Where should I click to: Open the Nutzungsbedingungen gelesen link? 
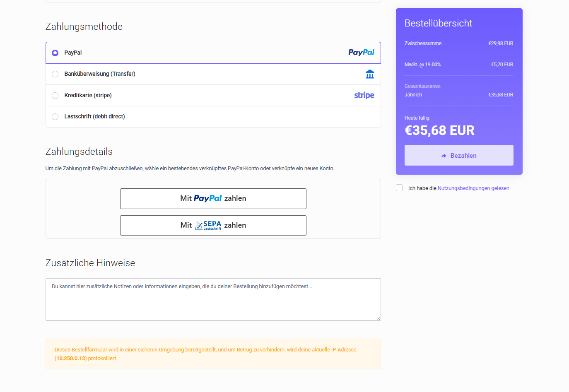[473, 188]
